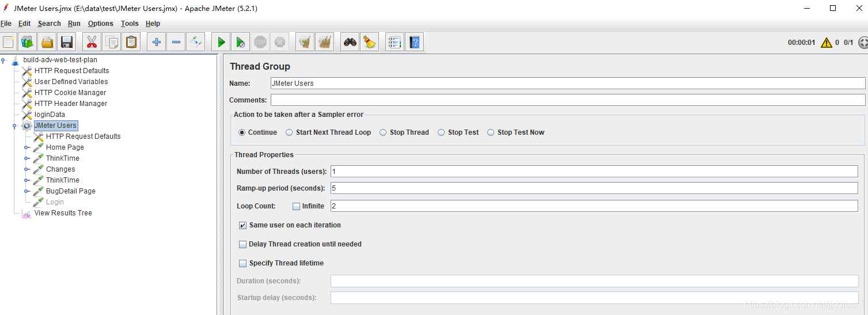Click the Name field containing JMeter Users
Image resolution: width=868 pixels, height=315 pixels.
568,84
